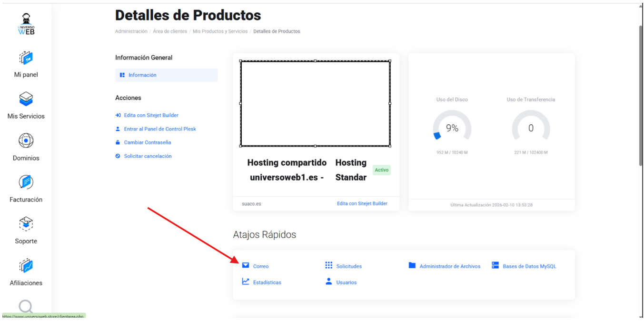Screen dimensions: 644x323
Task: Click Entrar al Panel de Control Plesk
Action: pos(159,129)
